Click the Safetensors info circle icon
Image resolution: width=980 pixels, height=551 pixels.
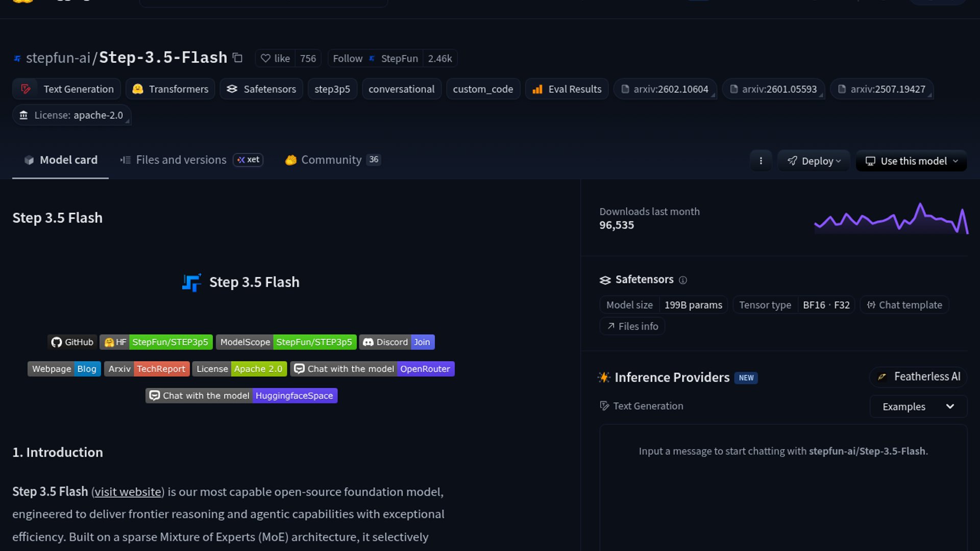click(683, 280)
